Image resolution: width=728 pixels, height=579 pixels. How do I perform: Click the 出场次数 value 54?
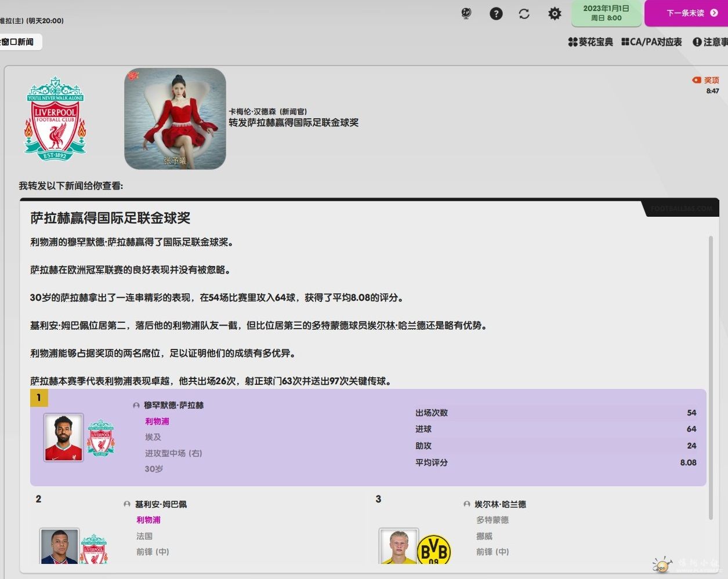tap(691, 413)
